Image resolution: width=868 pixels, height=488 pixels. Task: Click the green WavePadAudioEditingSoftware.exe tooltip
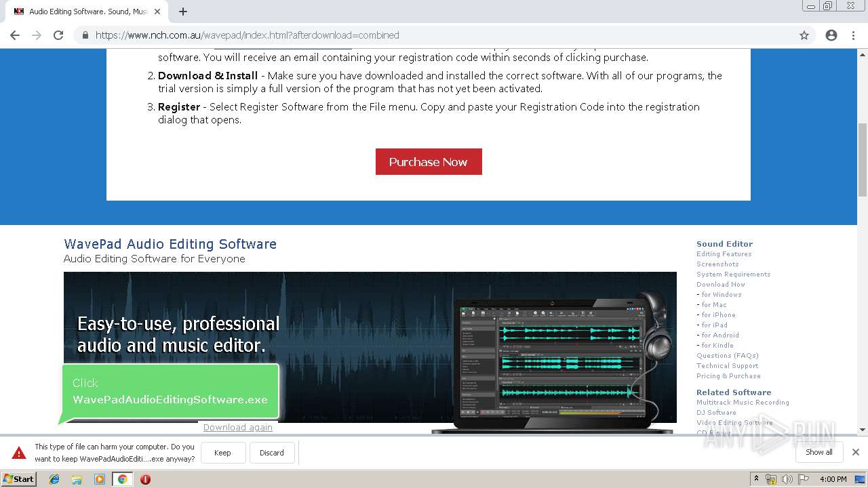tap(170, 392)
